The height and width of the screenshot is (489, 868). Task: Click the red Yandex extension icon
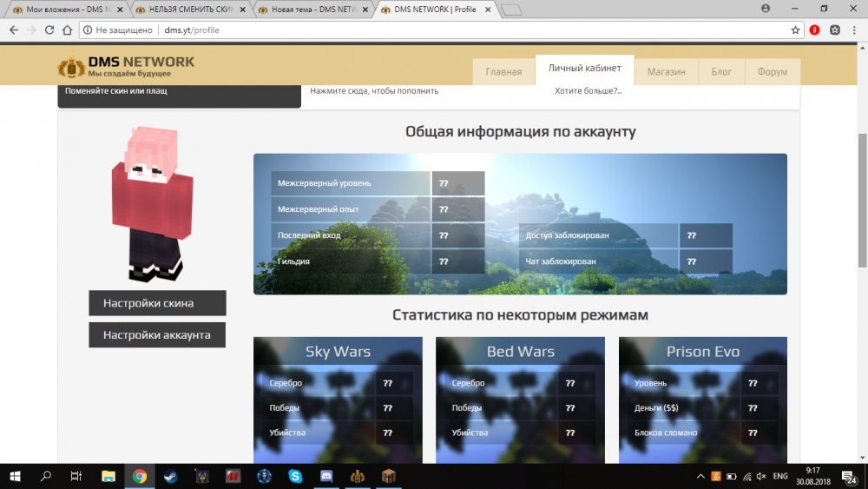click(x=815, y=30)
